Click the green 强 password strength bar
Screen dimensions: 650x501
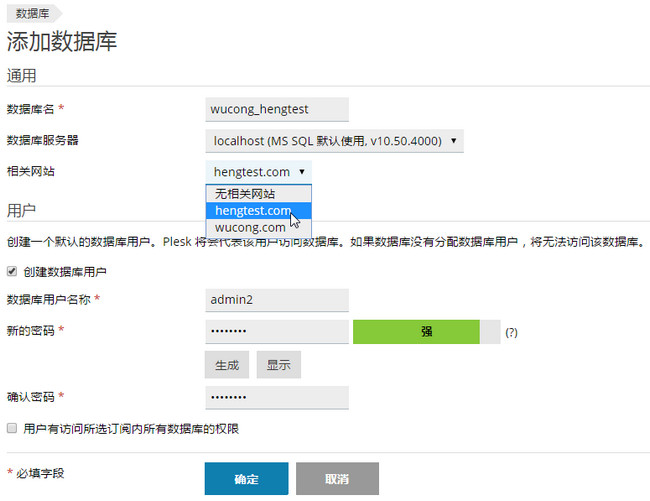416,332
